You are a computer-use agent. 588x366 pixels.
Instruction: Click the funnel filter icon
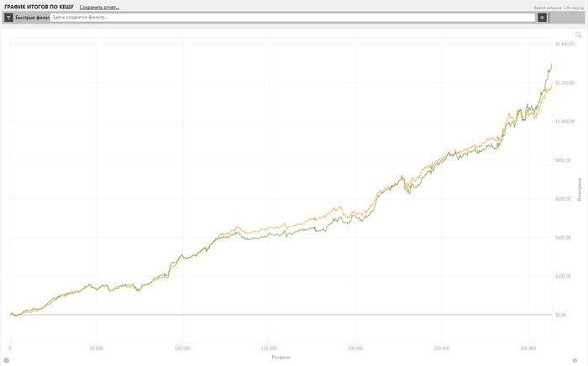(8, 18)
